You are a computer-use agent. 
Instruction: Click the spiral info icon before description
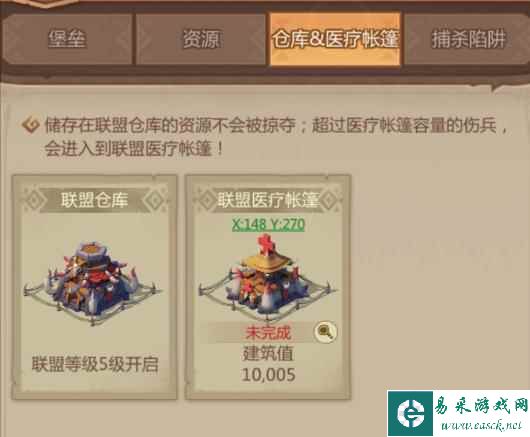click(x=31, y=125)
